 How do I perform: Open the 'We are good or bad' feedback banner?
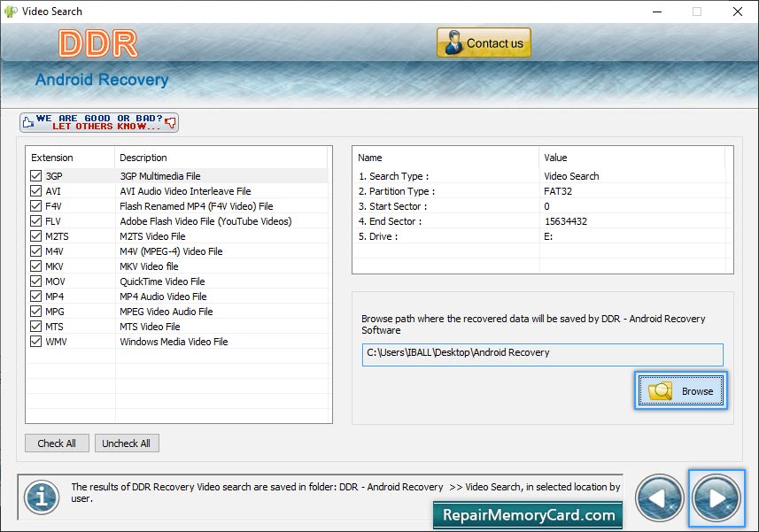point(99,122)
